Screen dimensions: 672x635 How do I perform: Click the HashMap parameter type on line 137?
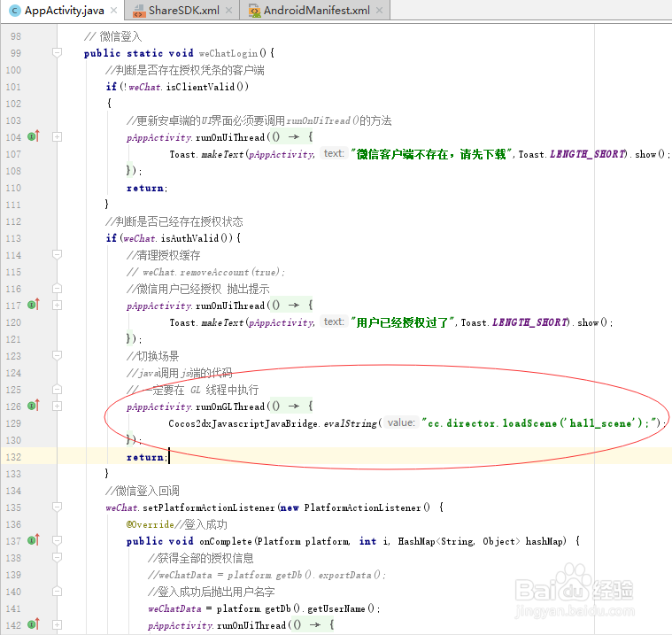coord(459,541)
